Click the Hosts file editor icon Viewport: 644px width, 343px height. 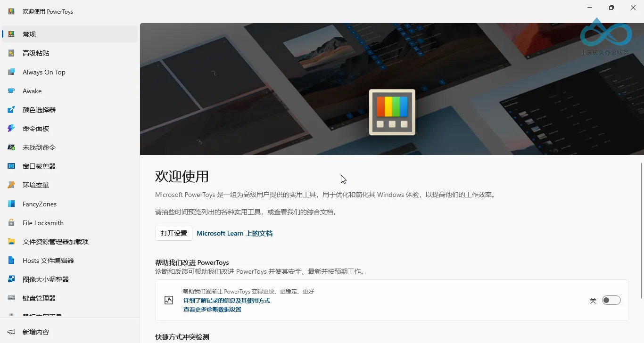coord(11,261)
